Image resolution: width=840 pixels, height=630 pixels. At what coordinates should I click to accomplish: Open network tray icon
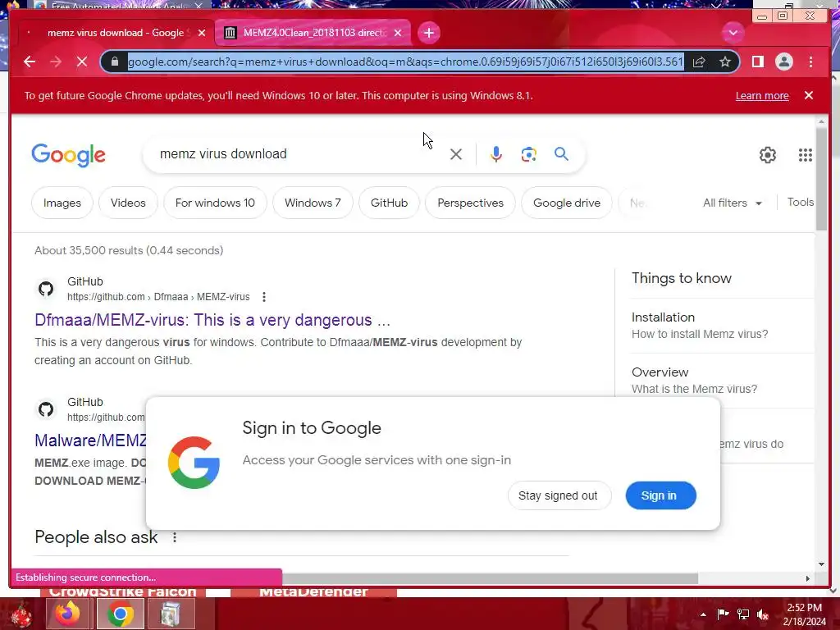743,614
